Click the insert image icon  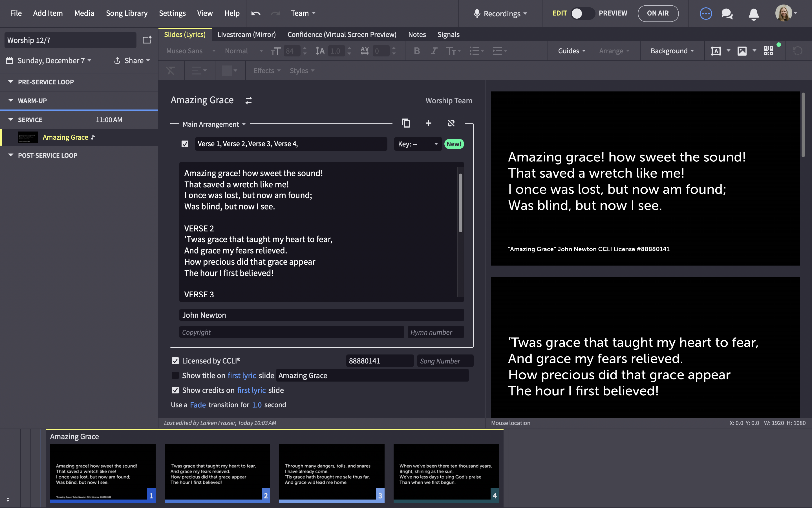[x=742, y=51]
